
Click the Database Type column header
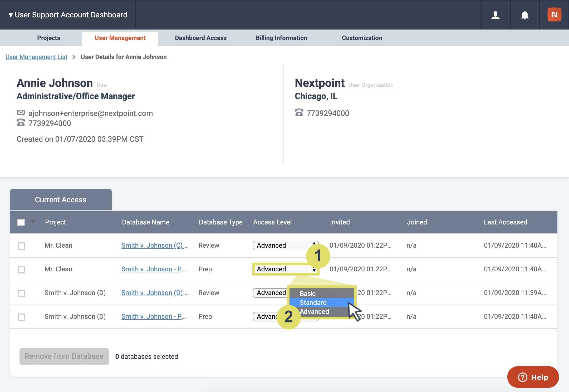pos(221,222)
